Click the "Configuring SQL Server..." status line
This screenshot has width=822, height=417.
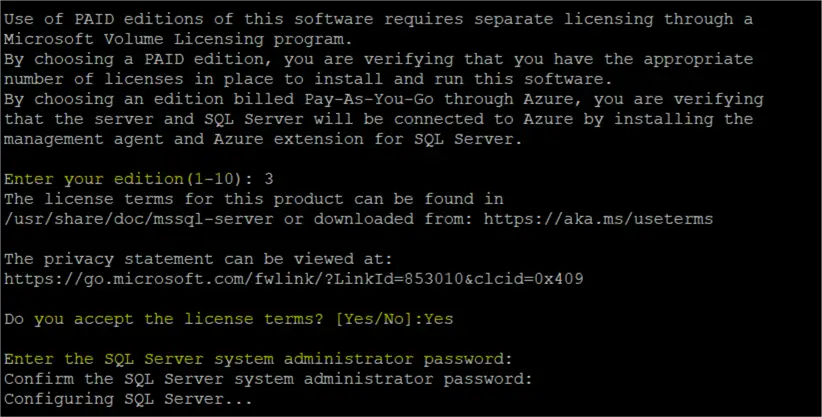[129, 399]
